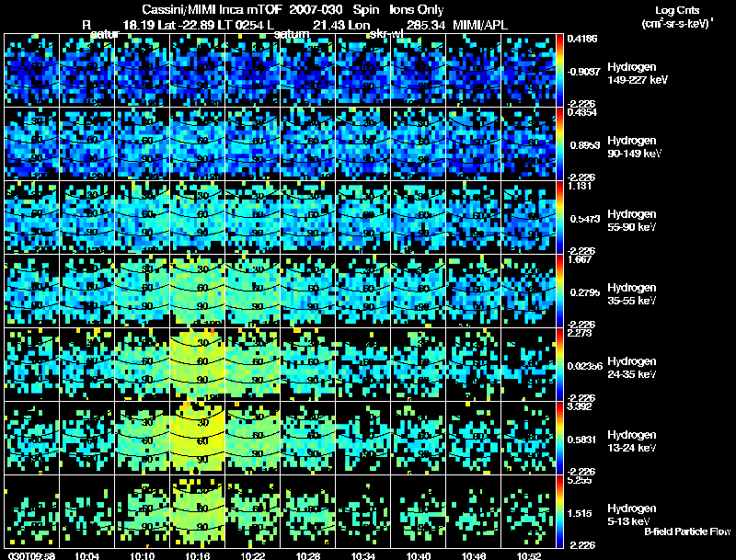The width and height of the screenshot is (736, 560).
Task: Click the 'Hydrogen 24-35 keV' row label
Action: click(x=632, y=368)
